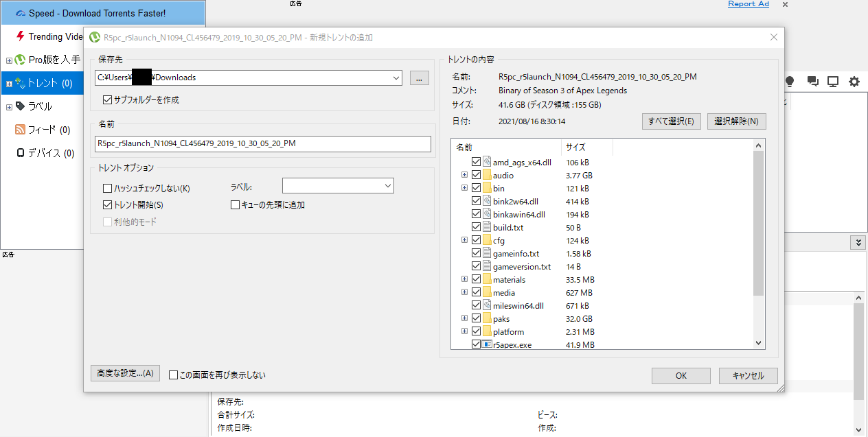Screen dimensions: 868x437
Task: Click the build.txt document icon
Action: click(x=487, y=227)
